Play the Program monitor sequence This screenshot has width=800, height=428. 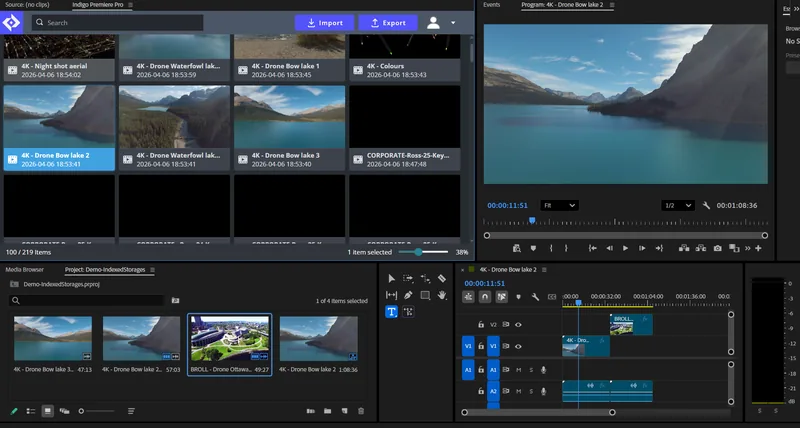point(626,248)
